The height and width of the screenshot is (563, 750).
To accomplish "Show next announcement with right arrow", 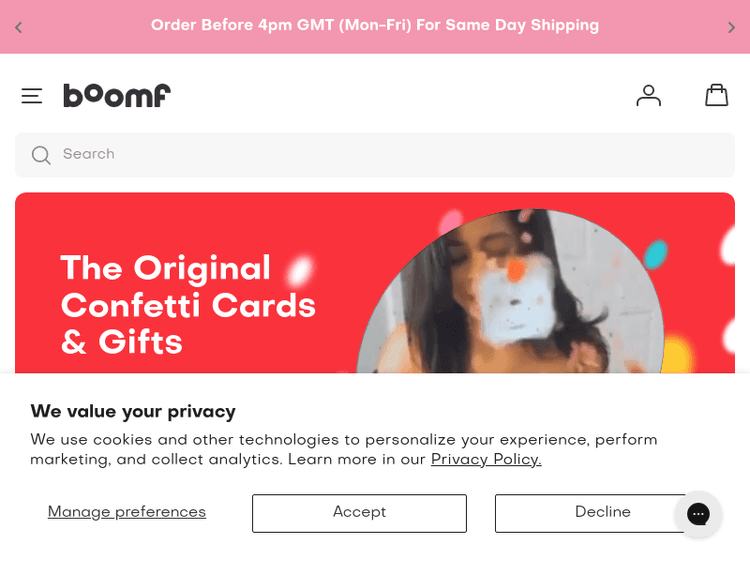I will [x=731, y=27].
